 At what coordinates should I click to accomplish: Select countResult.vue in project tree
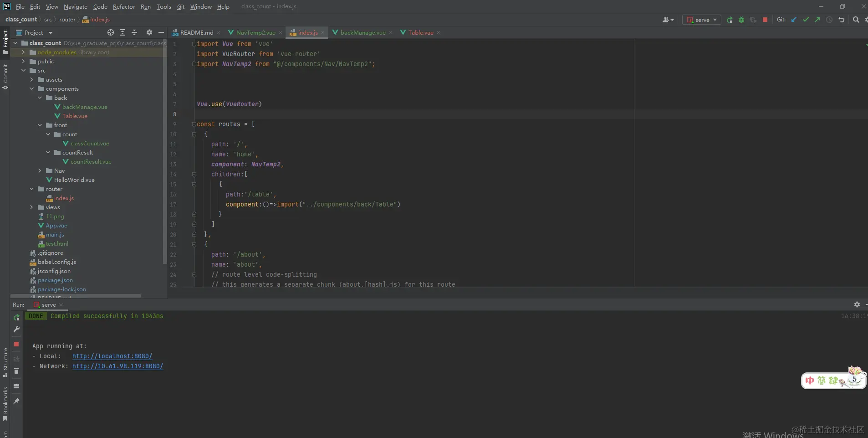pos(91,162)
